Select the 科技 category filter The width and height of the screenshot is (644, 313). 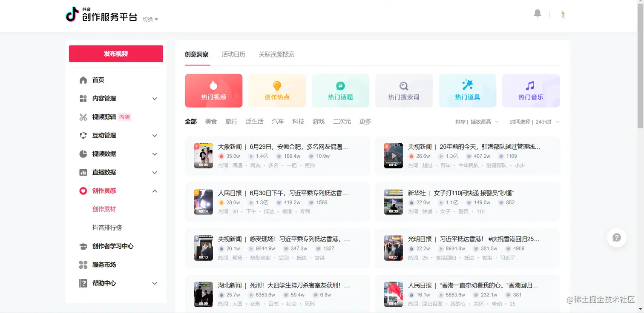(x=298, y=121)
